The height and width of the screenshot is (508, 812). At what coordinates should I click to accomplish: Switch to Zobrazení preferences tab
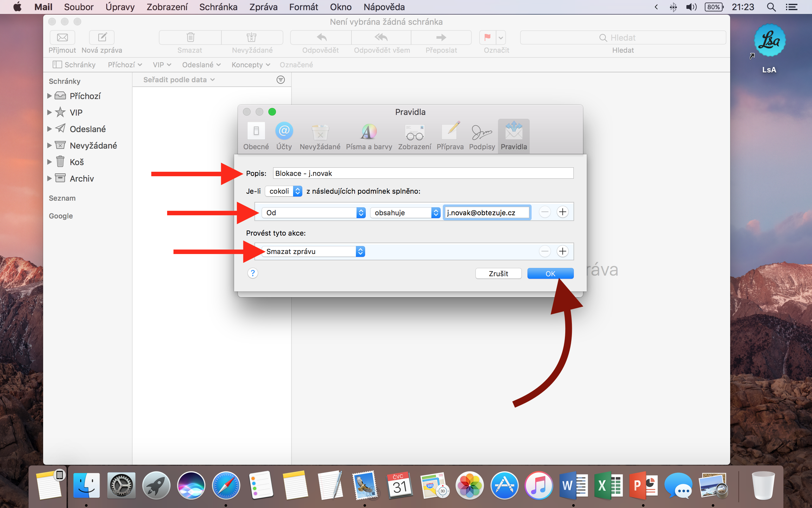click(415, 136)
